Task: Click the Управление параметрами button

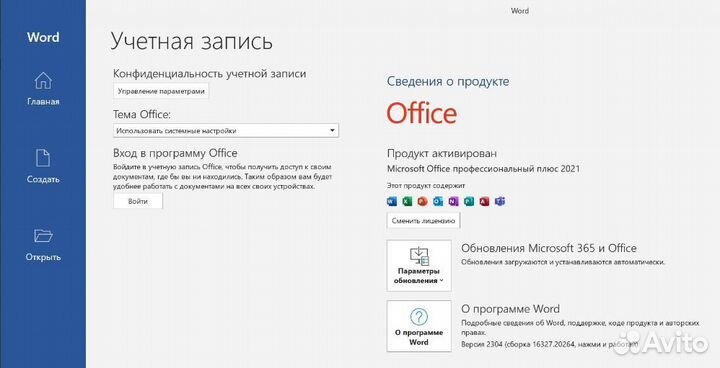Action: coord(161,91)
